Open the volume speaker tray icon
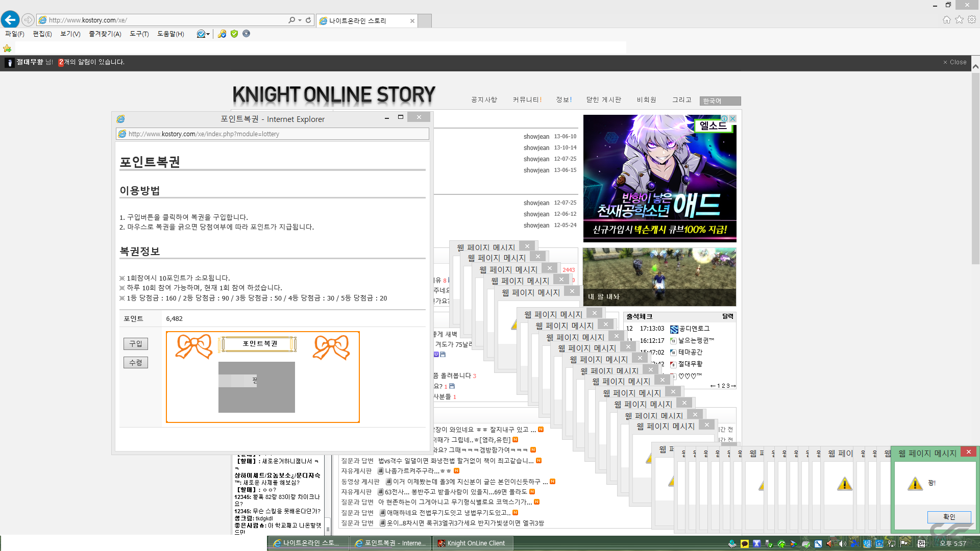980x551 pixels. click(843, 544)
